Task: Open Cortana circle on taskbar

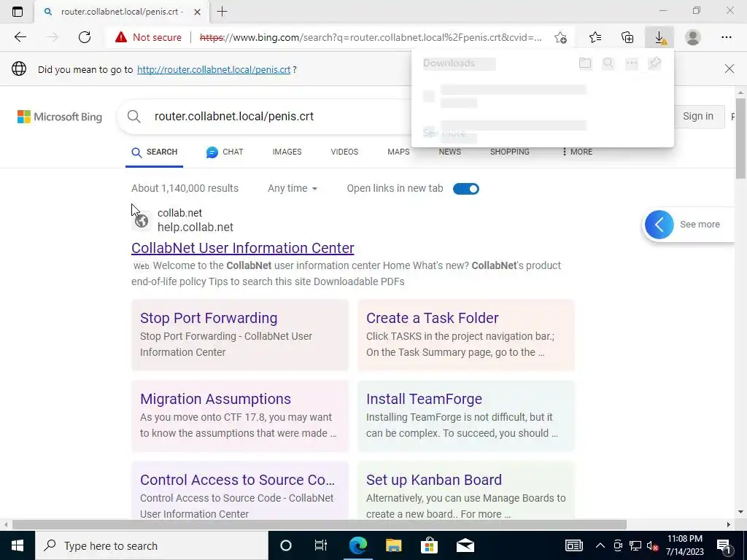Action: click(286, 545)
